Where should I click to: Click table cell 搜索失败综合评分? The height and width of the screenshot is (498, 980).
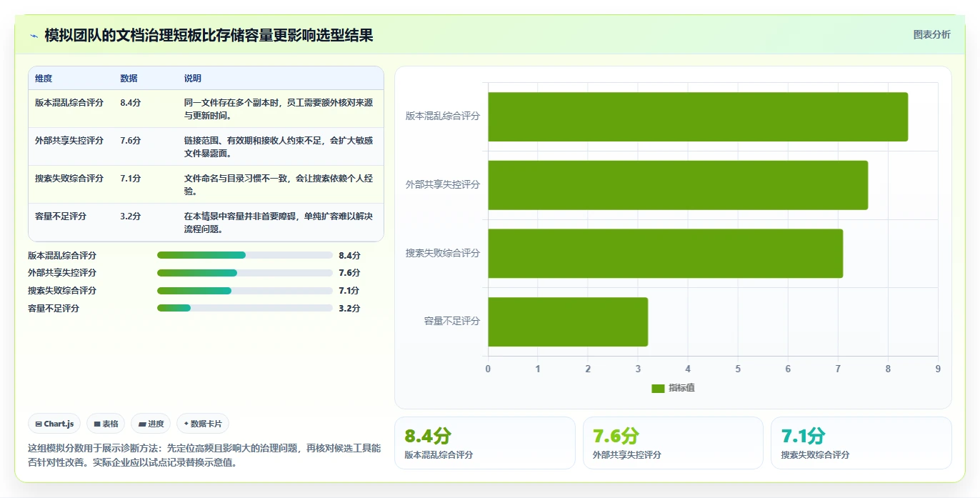tap(69, 179)
